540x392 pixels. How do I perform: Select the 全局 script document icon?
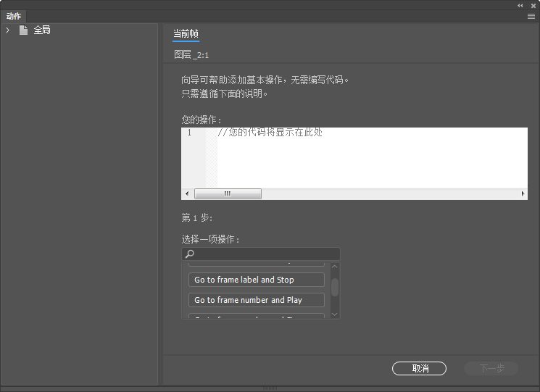point(23,30)
